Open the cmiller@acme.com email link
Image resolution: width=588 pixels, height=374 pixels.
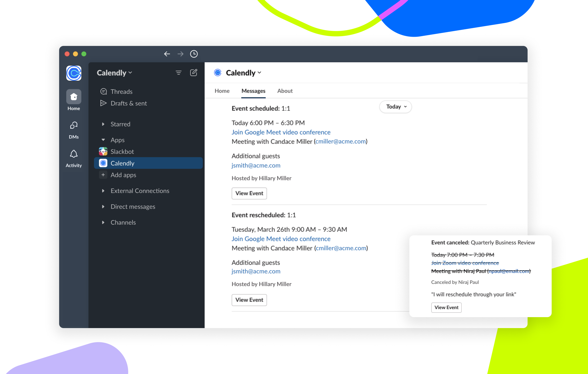340,142
